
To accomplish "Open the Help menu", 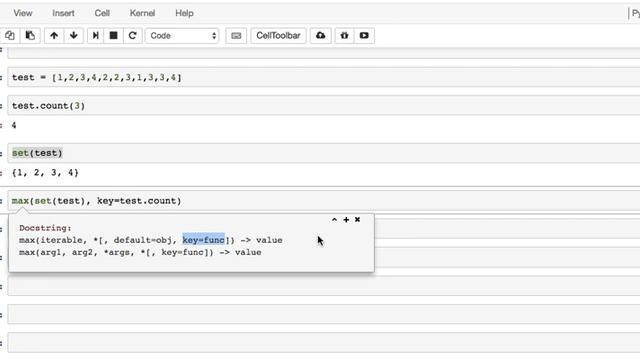I will [184, 13].
